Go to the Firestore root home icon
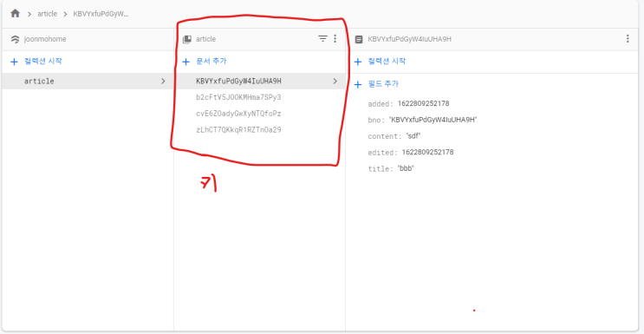This screenshot has height=334, width=644. (16, 13)
